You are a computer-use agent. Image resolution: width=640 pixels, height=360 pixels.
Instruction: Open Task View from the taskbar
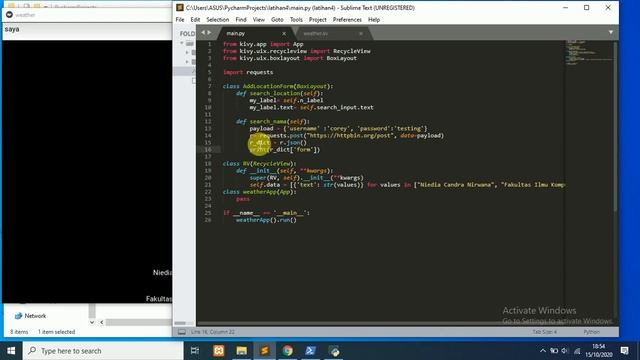point(195,351)
